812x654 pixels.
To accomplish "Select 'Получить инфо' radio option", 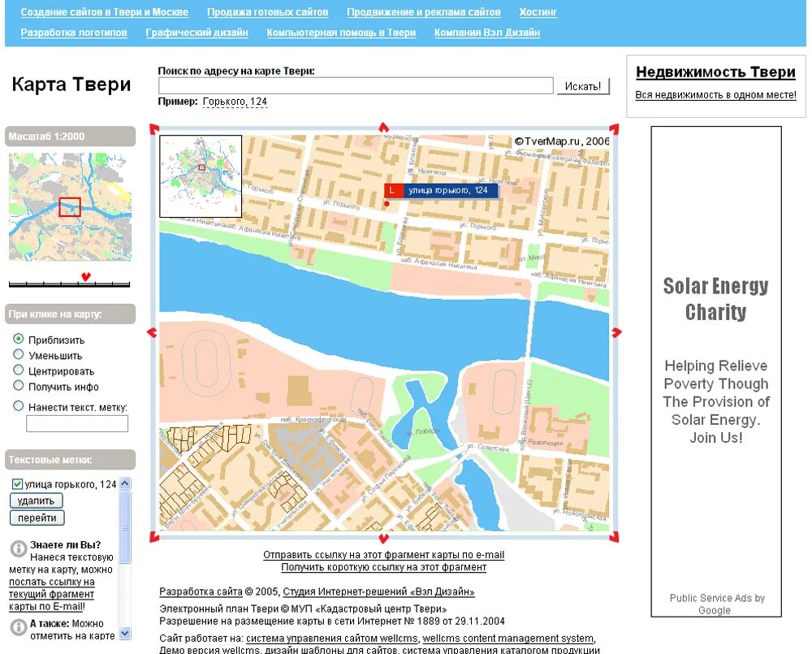I will click(18, 386).
